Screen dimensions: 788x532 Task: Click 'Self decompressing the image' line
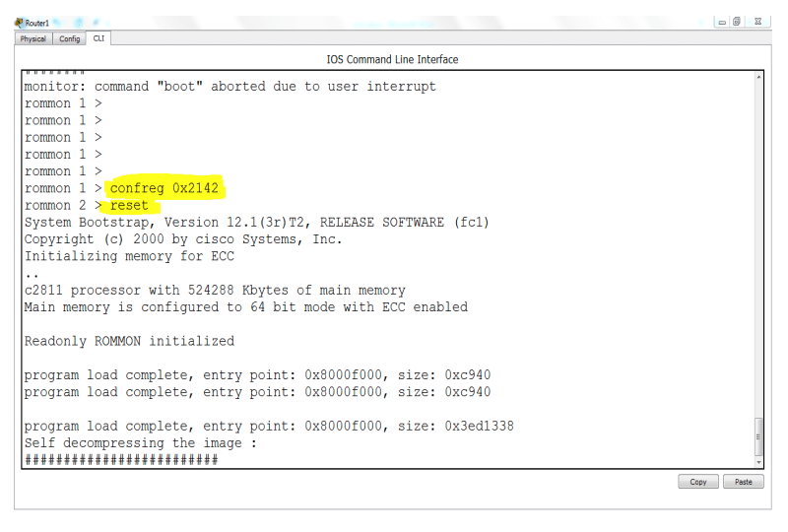tap(140, 443)
